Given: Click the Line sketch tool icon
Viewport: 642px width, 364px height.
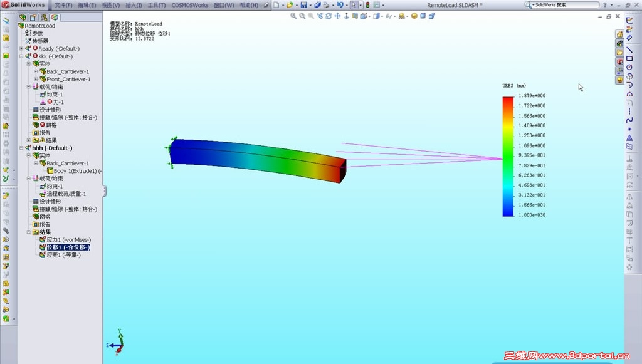Looking at the screenshot, I should tap(629, 50).
